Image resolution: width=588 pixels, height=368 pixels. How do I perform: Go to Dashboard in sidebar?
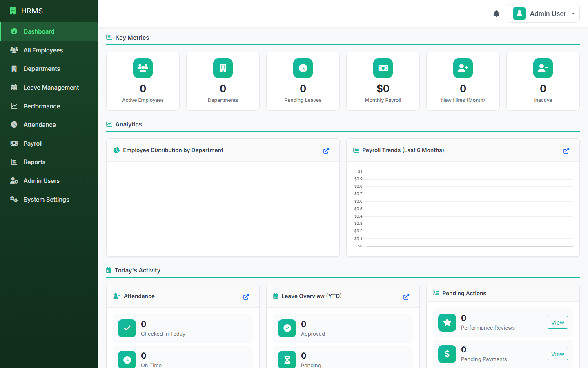(x=49, y=31)
